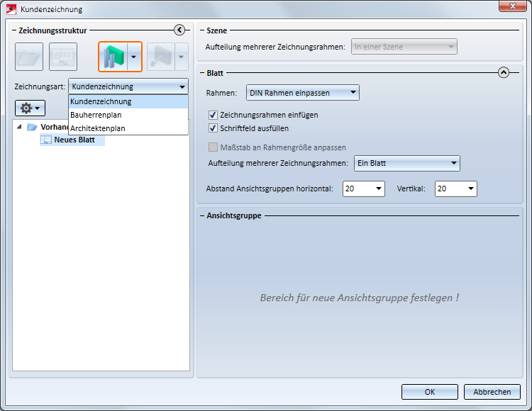Collapse the Vorhanden tree node triangle
The width and height of the screenshot is (532, 411).
pos(19,127)
